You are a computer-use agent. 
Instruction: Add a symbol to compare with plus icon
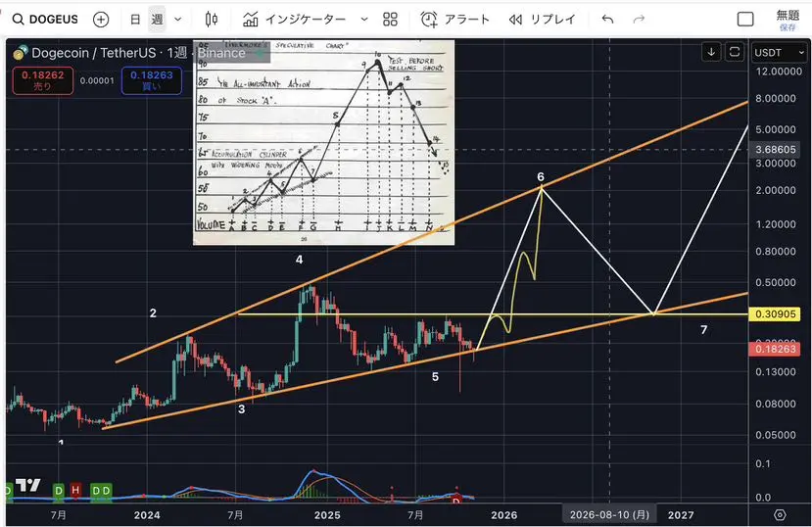click(101, 20)
